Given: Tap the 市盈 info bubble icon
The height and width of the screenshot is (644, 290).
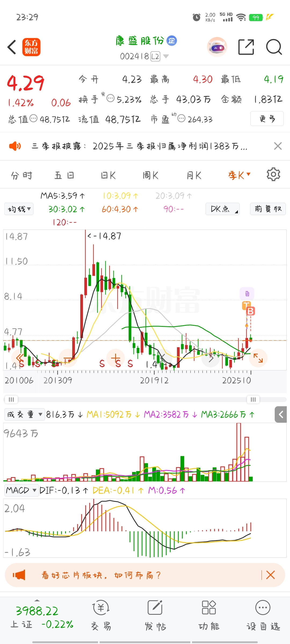Looking at the screenshot, I should pos(182,118).
